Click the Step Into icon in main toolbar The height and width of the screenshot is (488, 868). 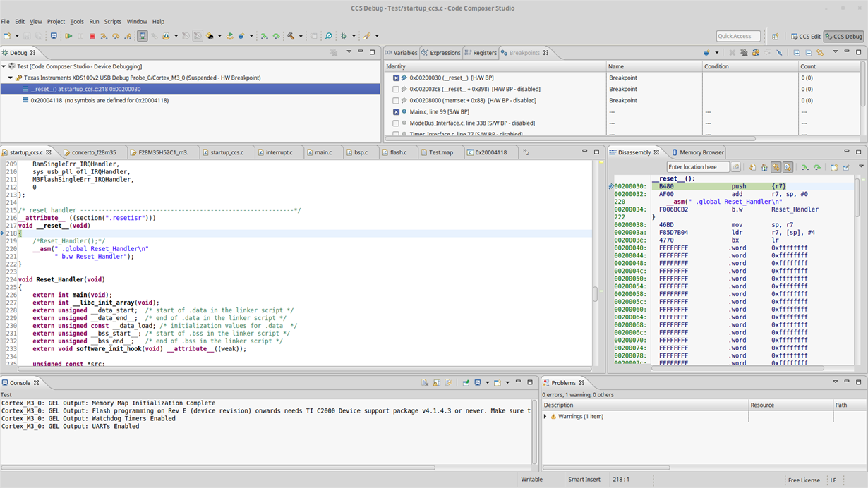(x=104, y=35)
